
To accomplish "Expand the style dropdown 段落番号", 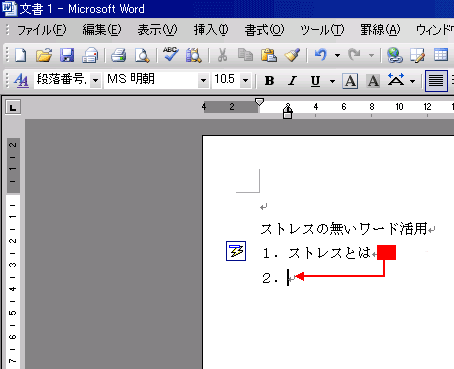I will 95,80.
